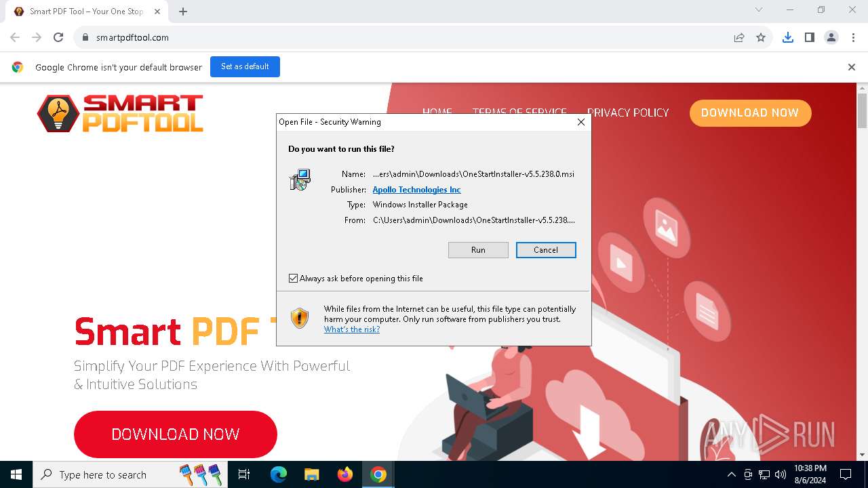Click the installer package file icon
Image resolution: width=868 pixels, height=488 pixels.
pyautogui.click(x=300, y=180)
